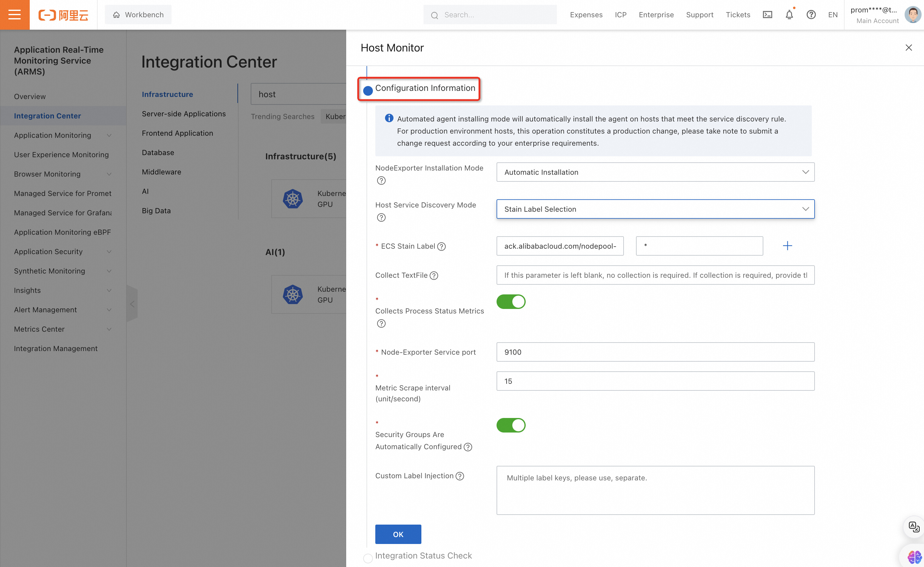Screen dimensions: 924x567
Task: Open Managed Service for Prometheus
Action: point(63,194)
